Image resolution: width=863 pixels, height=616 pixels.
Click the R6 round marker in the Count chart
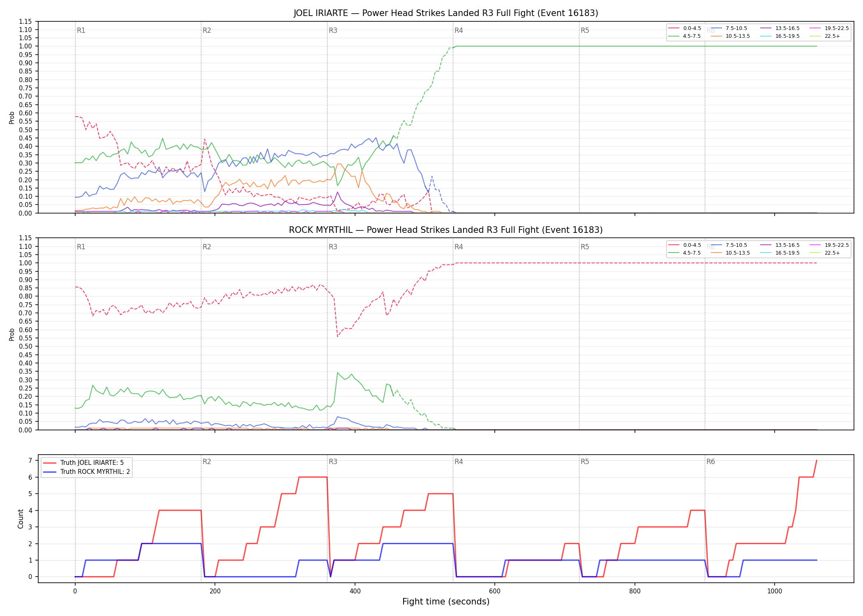(x=711, y=462)
